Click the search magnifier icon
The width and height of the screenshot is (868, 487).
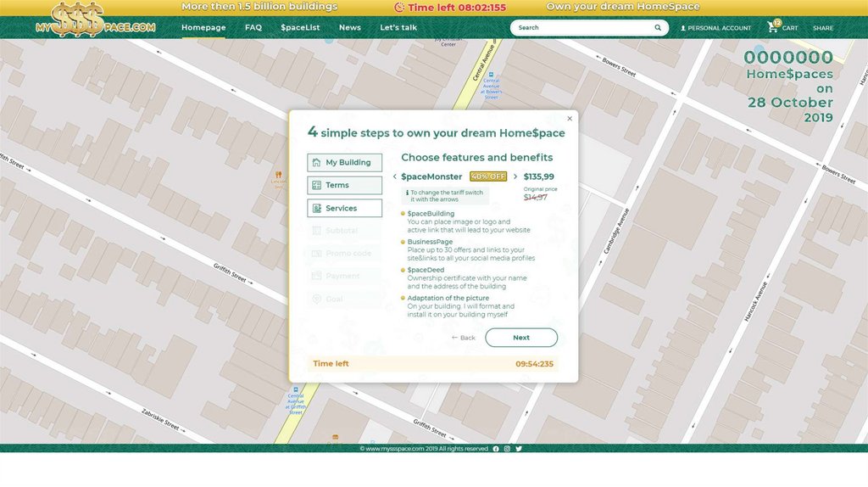point(658,28)
